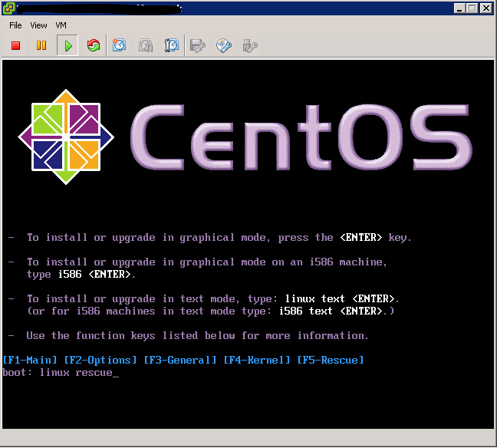Minimize the console window
The height and width of the screenshot is (448, 497).
[x=459, y=8]
